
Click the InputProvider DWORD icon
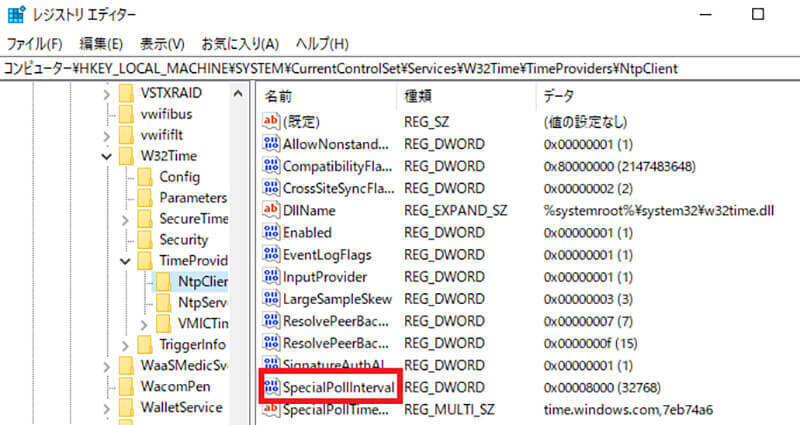[x=271, y=277]
